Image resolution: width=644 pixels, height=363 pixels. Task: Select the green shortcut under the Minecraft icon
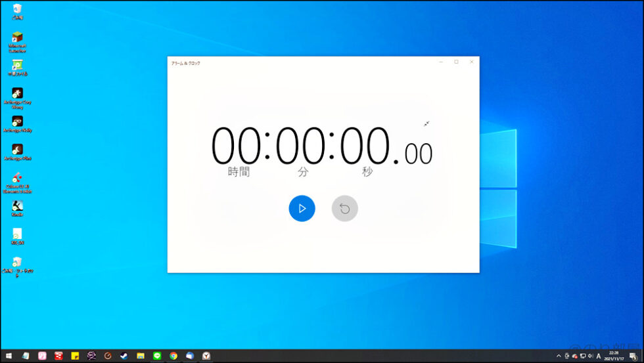17,68
